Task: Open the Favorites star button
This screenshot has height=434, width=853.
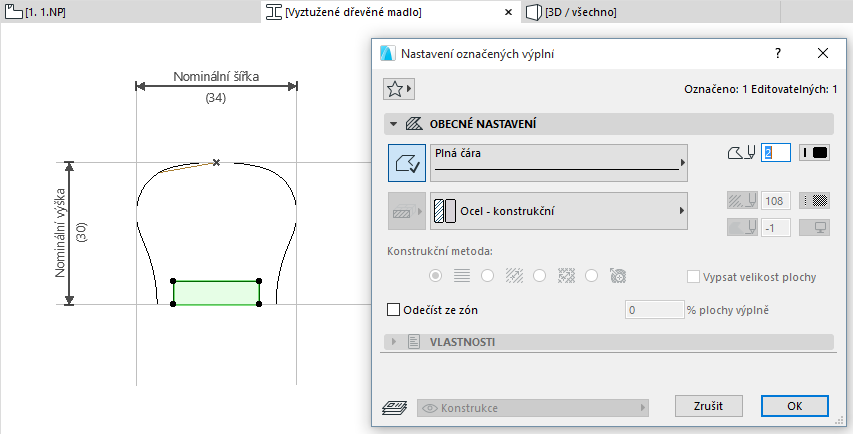Action: point(399,89)
